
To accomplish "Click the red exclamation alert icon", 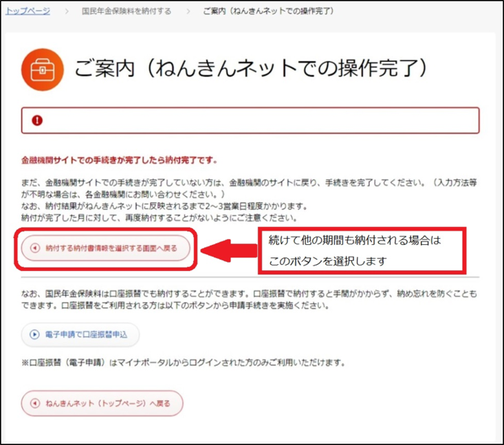I will (37, 120).
